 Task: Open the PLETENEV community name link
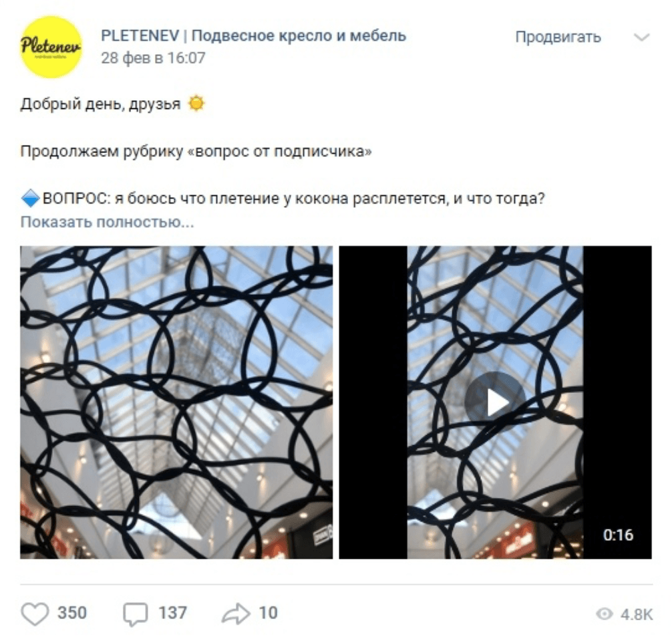coord(253,35)
